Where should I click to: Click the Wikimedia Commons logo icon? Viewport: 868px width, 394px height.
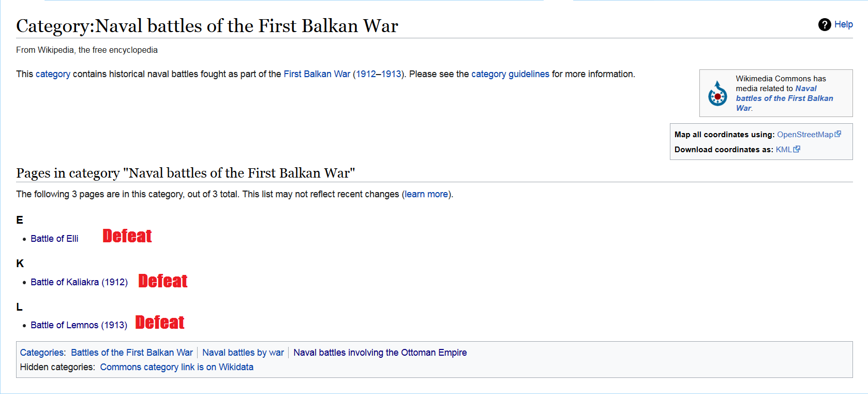(x=717, y=94)
